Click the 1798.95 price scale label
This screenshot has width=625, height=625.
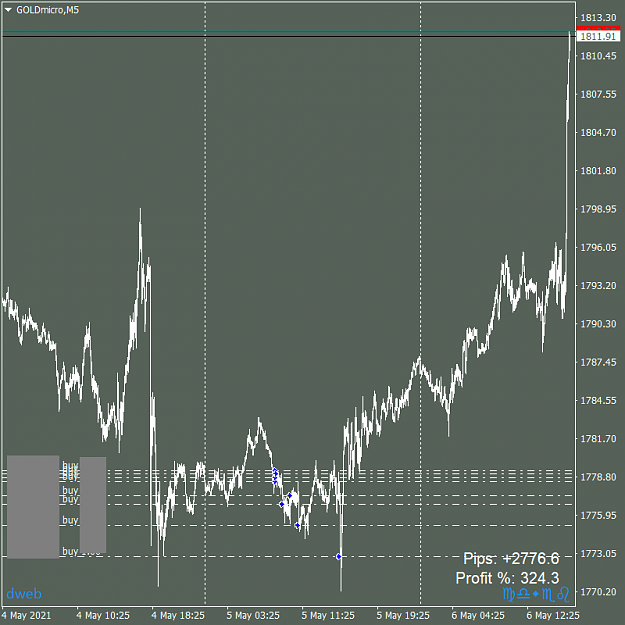(598, 209)
